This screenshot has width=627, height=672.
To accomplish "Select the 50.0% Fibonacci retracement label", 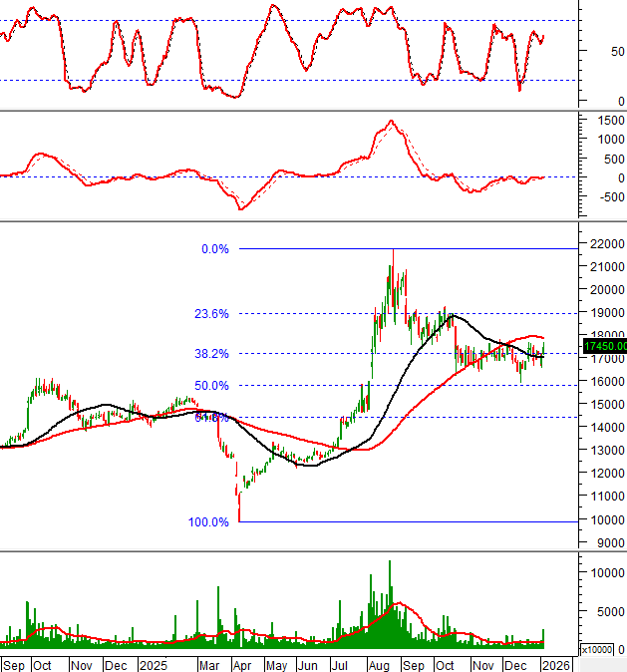I will (212, 385).
